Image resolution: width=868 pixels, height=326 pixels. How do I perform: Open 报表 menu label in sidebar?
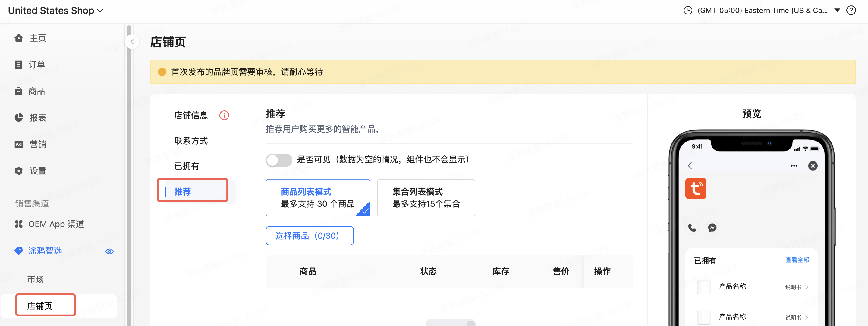click(x=38, y=118)
